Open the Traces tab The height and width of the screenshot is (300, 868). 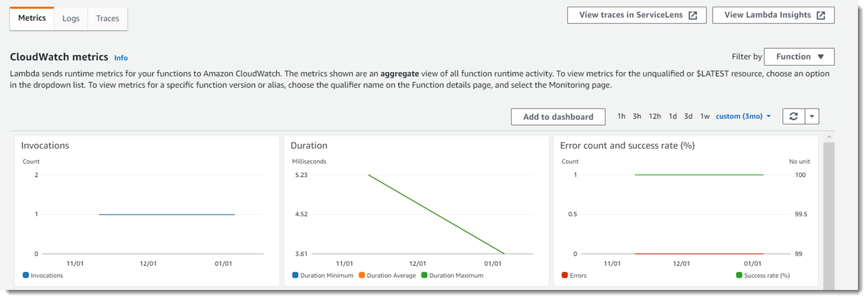(x=107, y=19)
